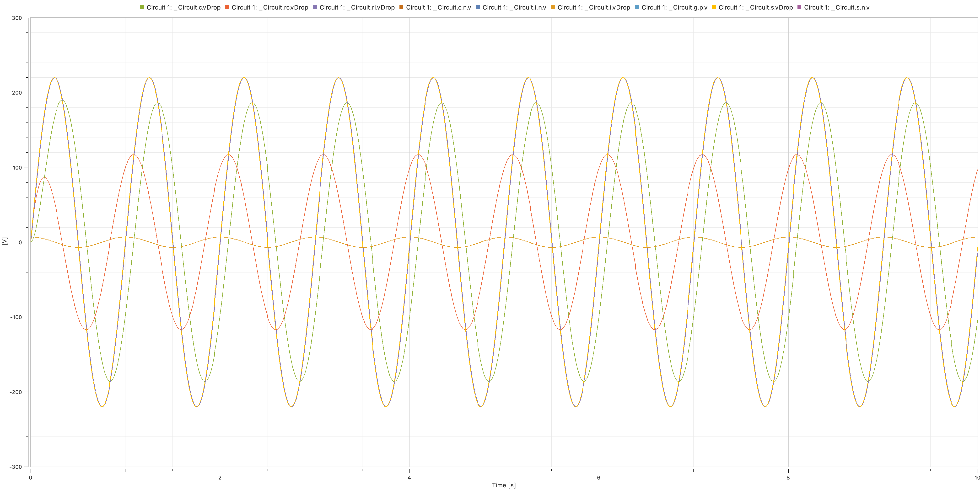Click the red-orange _Circuit.rc.vDrop legend swatch
Screen dimensions: 980x490
coord(227,7)
